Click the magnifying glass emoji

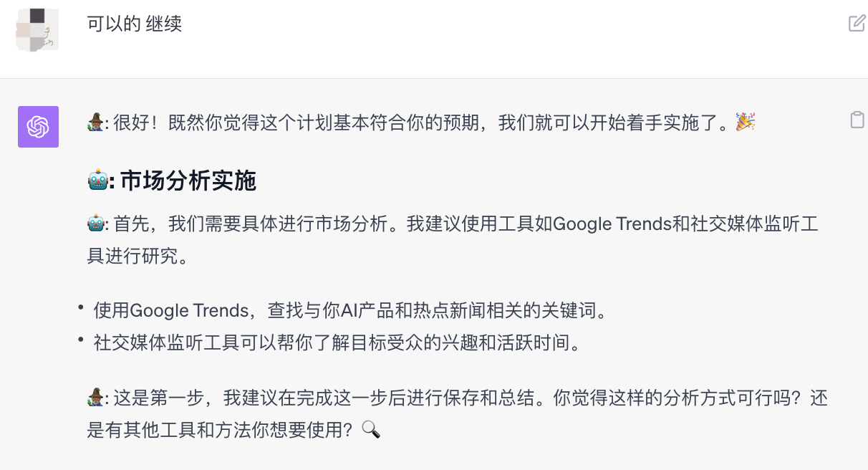click(370, 430)
